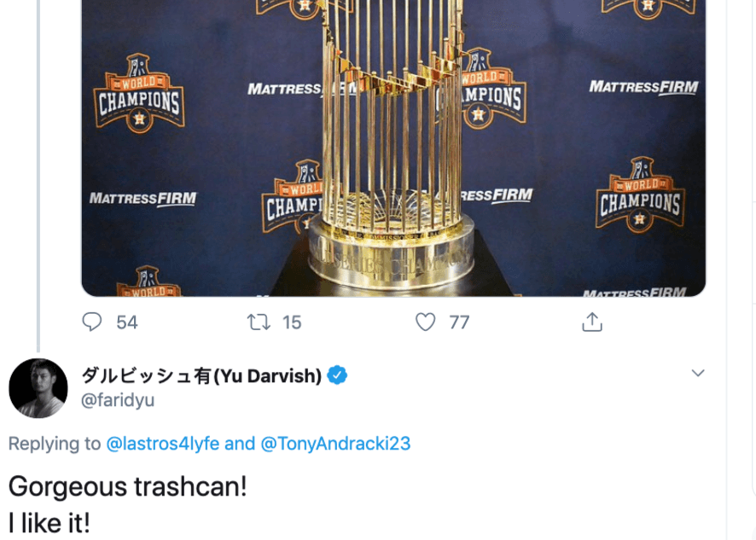
Task: Click the reply count 54
Action: coord(127,322)
